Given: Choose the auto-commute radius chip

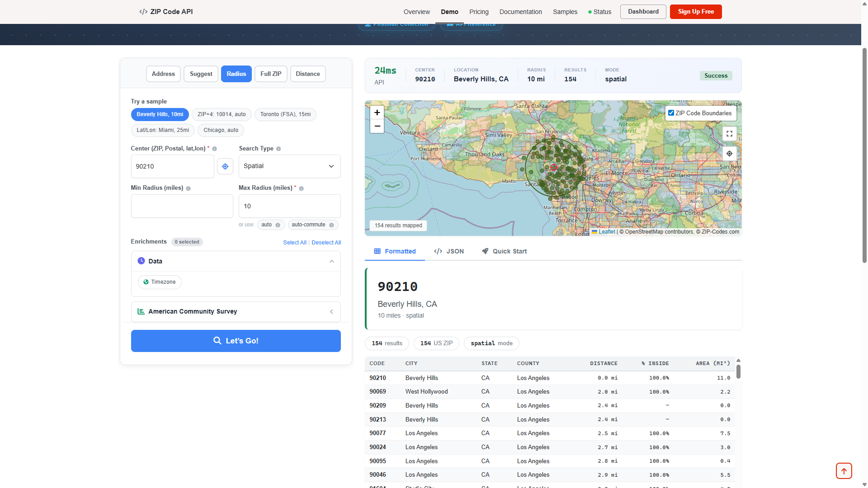Looking at the screenshot, I should click(313, 225).
